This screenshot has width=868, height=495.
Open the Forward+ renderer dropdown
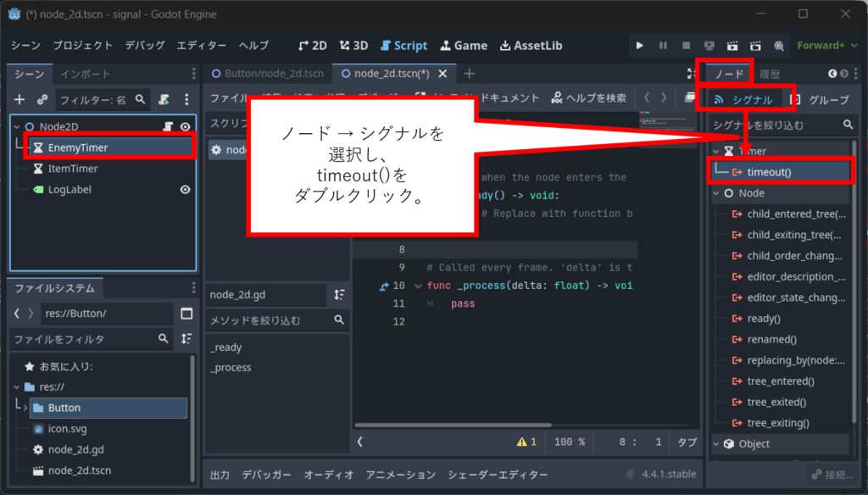[827, 46]
